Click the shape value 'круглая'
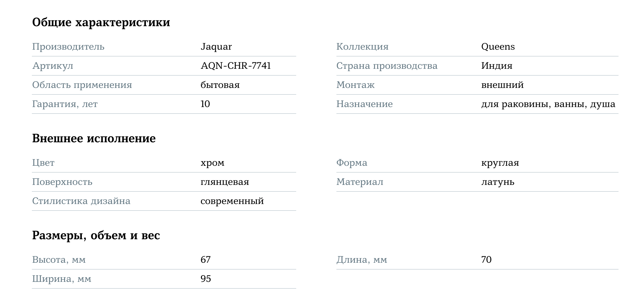Image resolution: width=644 pixels, height=303 pixels. pyautogui.click(x=500, y=163)
